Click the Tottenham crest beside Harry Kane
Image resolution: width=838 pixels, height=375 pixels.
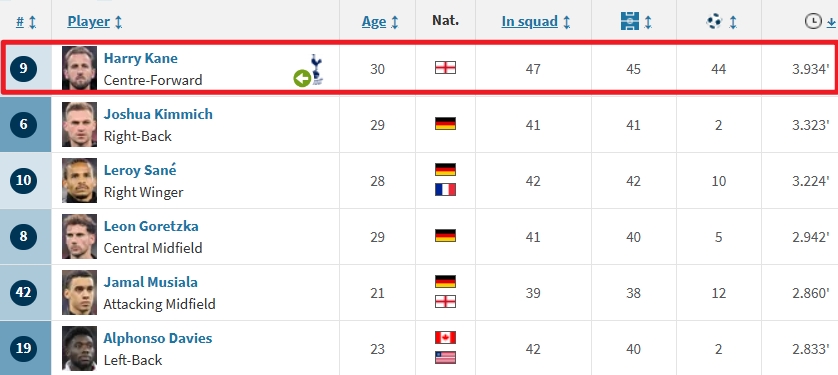pos(317,69)
